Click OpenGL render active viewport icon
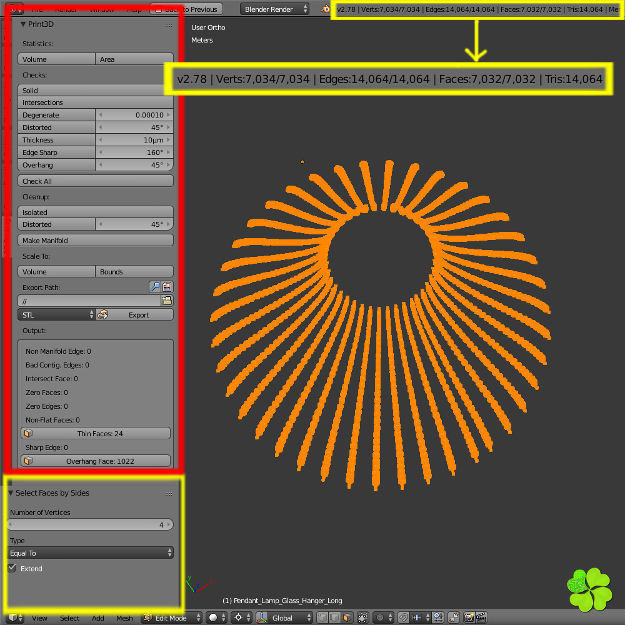 (469, 617)
